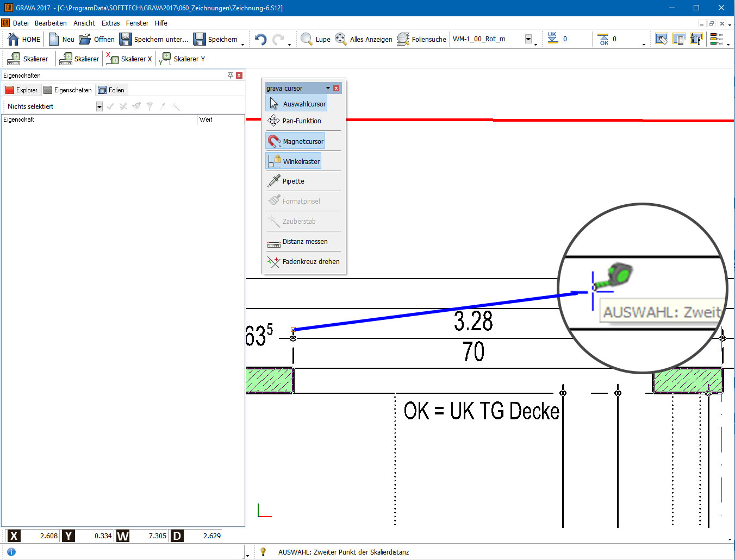Switch to the Explorer tab
The height and width of the screenshot is (560, 735).
(x=22, y=90)
